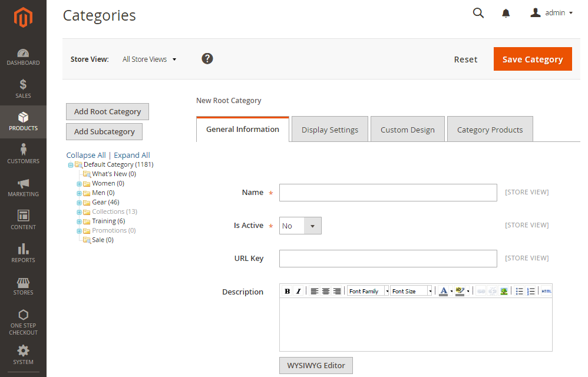Click the help question mark icon

point(207,58)
